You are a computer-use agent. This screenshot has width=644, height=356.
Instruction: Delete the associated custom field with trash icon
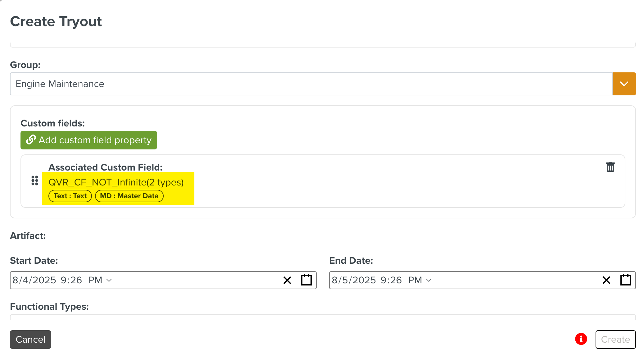tap(610, 167)
